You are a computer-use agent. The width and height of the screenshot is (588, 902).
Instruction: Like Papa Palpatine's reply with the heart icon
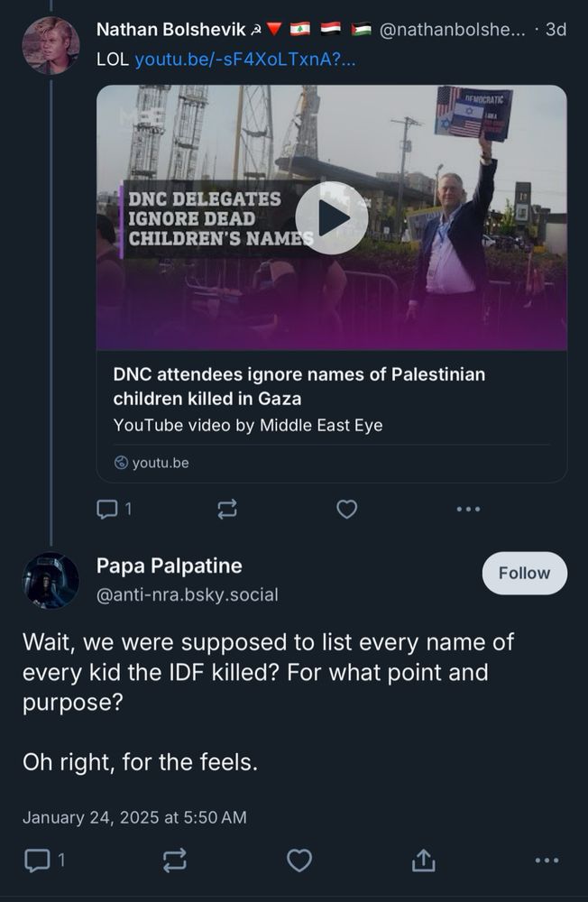click(x=301, y=860)
